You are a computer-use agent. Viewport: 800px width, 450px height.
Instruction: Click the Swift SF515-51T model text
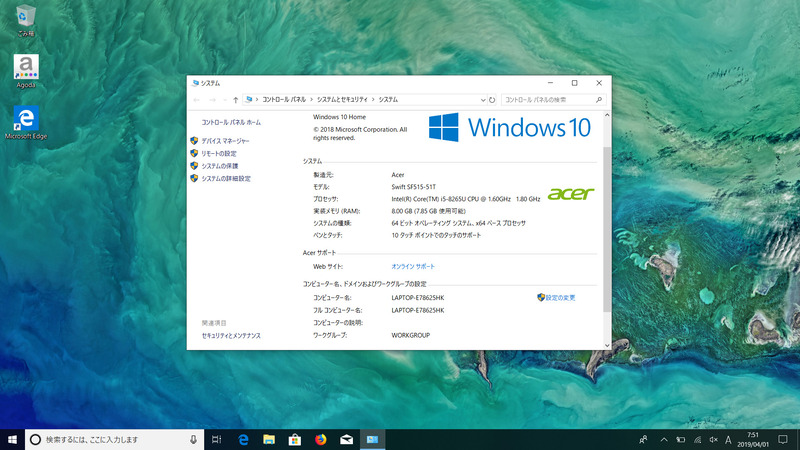[414, 187]
